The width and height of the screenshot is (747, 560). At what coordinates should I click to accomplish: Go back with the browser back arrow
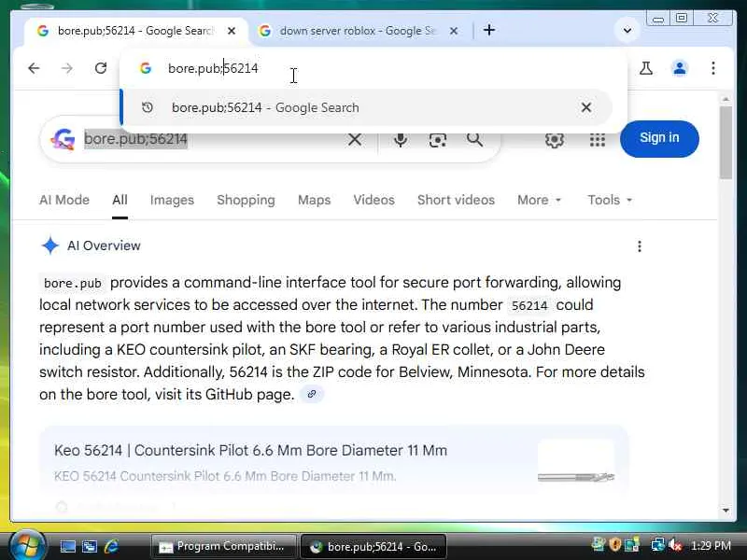34,68
